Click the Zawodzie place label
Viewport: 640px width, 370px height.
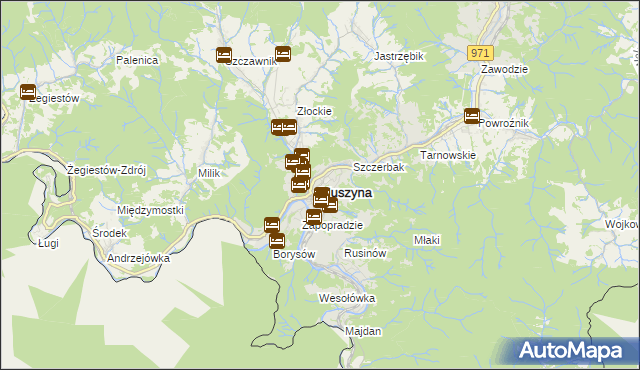(x=504, y=69)
